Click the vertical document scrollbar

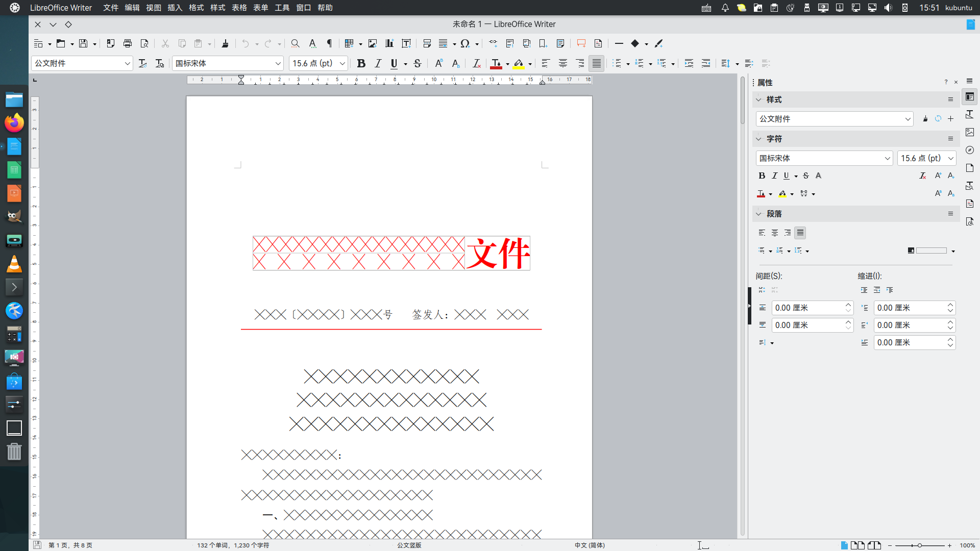743,306
